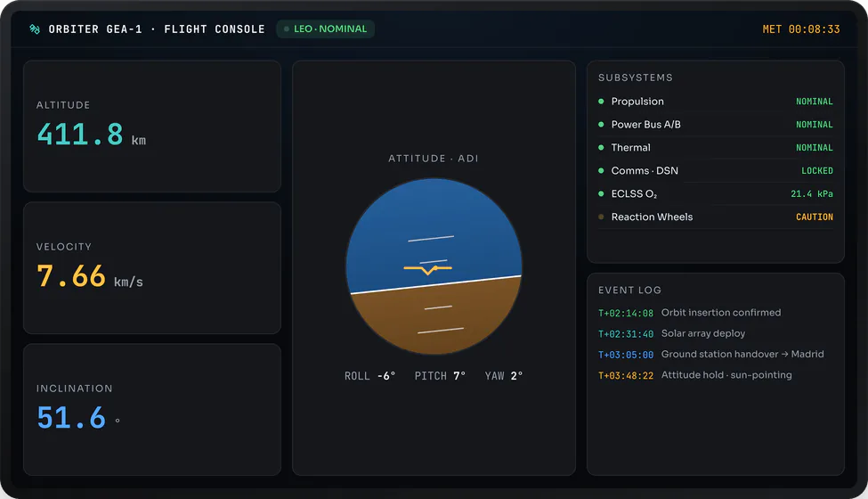Click the LEO · NOMINAL status badge

326,29
